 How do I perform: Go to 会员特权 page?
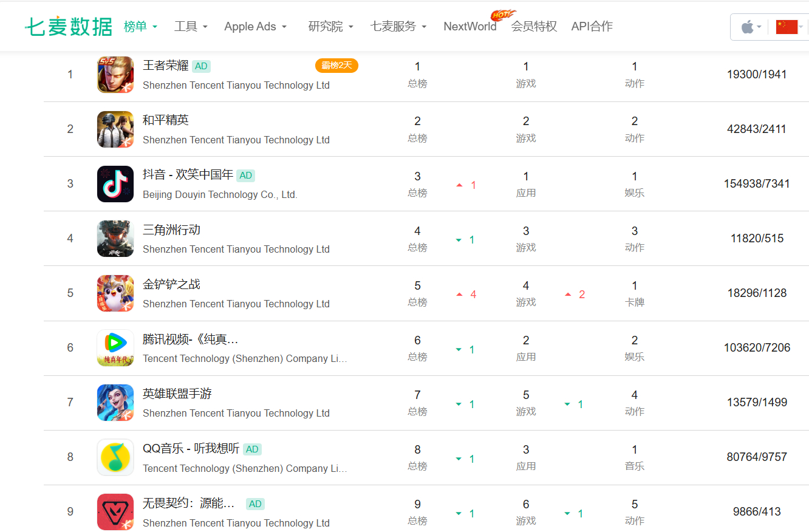[534, 27]
